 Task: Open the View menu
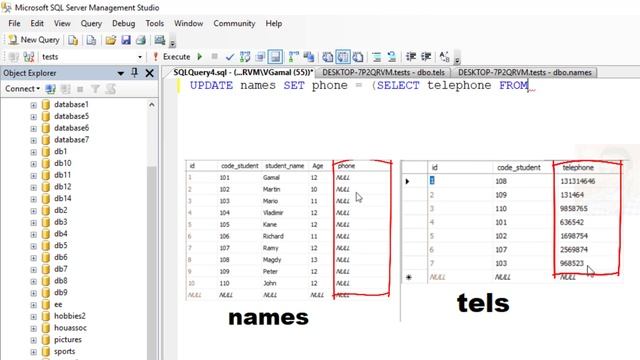coord(62,23)
